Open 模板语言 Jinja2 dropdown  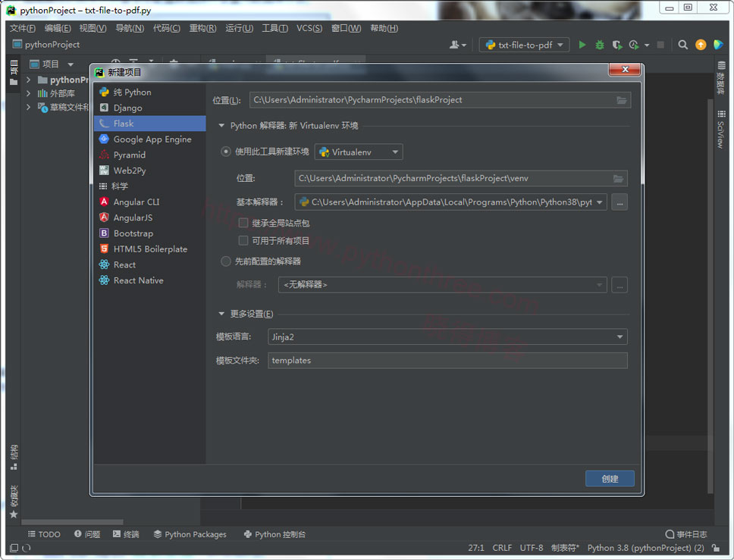447,337
